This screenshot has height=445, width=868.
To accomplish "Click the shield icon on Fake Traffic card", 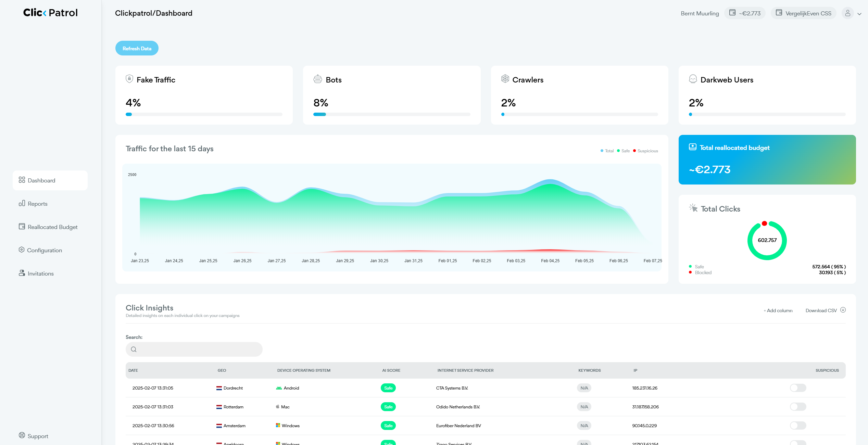I will click(129, 79).
